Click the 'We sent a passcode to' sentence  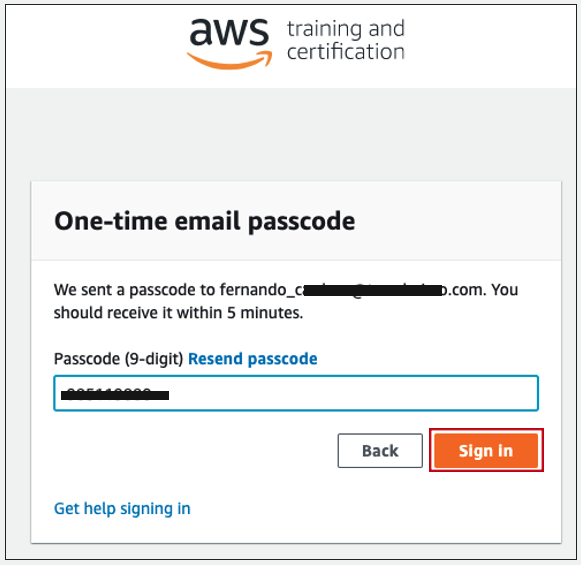[135, 290]
